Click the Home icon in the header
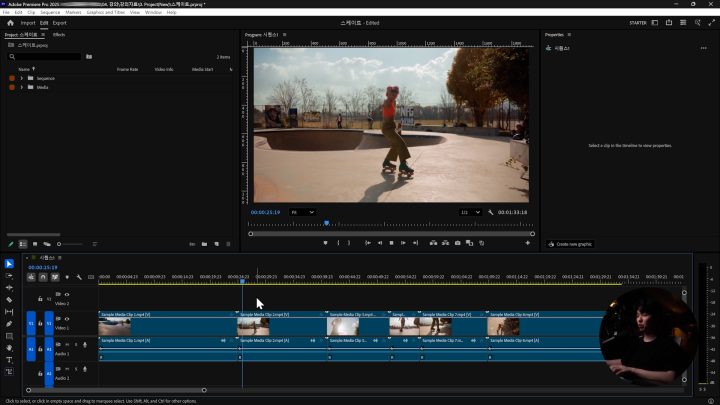Image resolution: width=720 pixels, height=405 pixels. click(9, 22)
